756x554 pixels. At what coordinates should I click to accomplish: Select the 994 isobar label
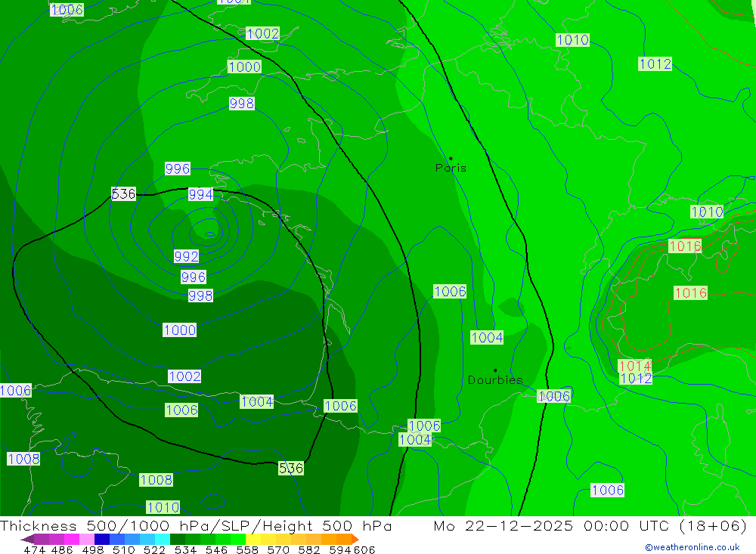point(200,194)
